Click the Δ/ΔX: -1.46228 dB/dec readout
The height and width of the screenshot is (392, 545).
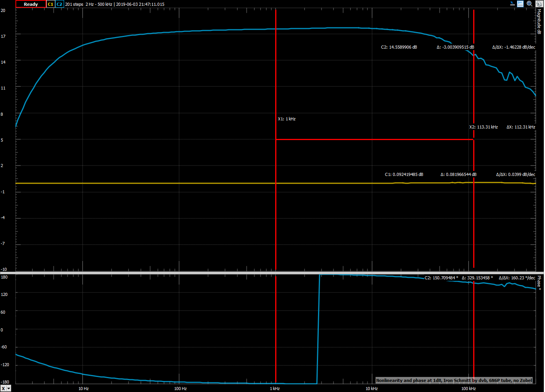[x=514, y=47]
